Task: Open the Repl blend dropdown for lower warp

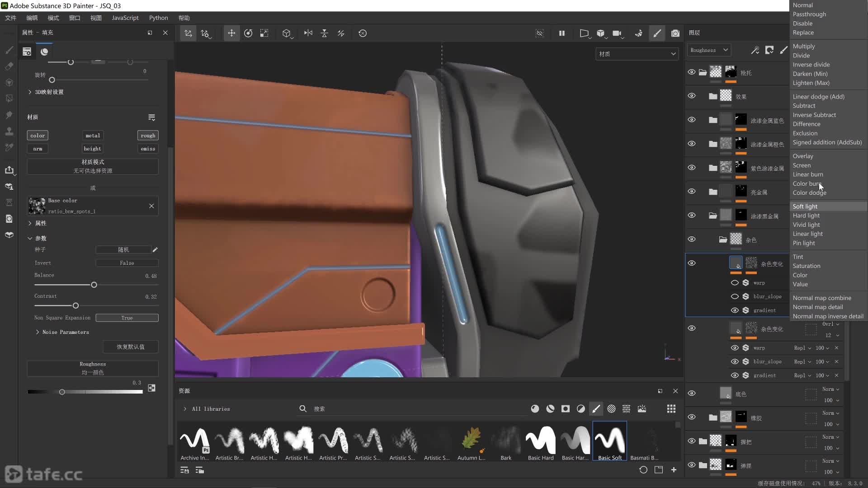Action: pyautogui.click(x=802, y=348)
